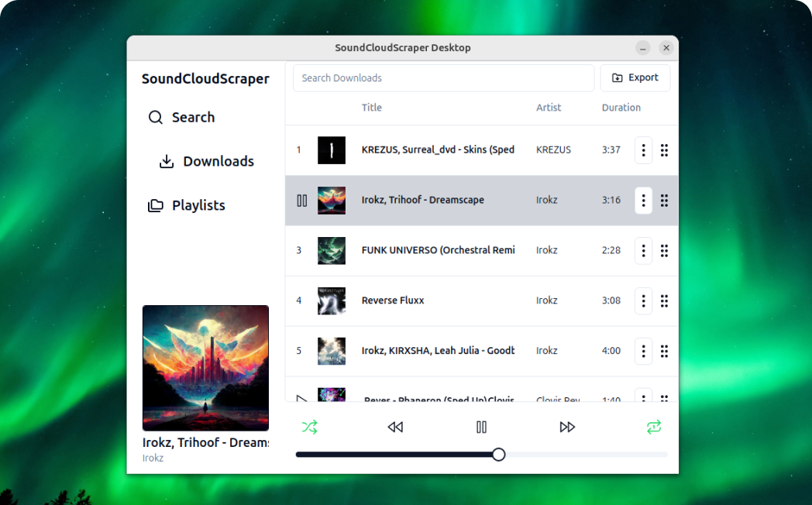This screenshot has width=812, height=505.
Task: Open the options menu for Goodbye by Irokz
Action: coord(643,351)
